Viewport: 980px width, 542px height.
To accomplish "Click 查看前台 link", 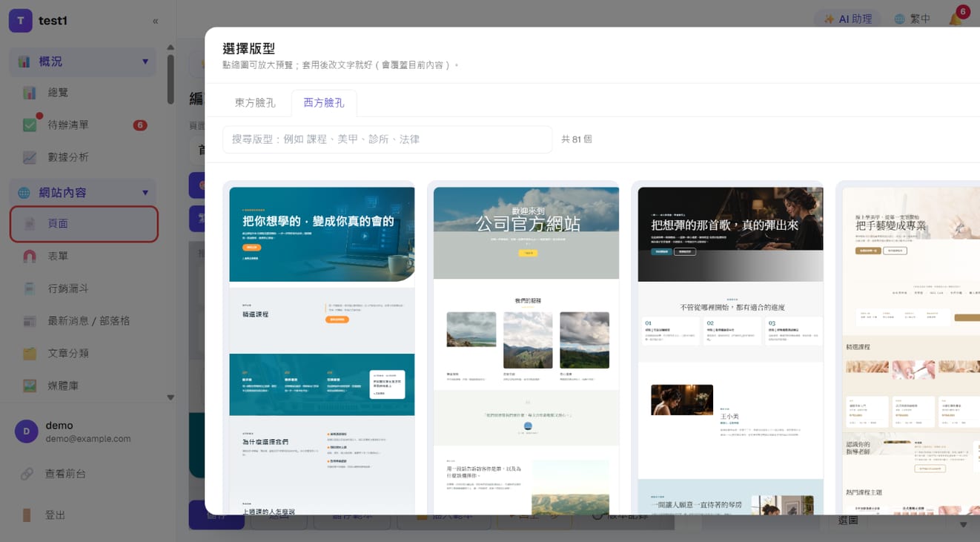I will [65, 473].
